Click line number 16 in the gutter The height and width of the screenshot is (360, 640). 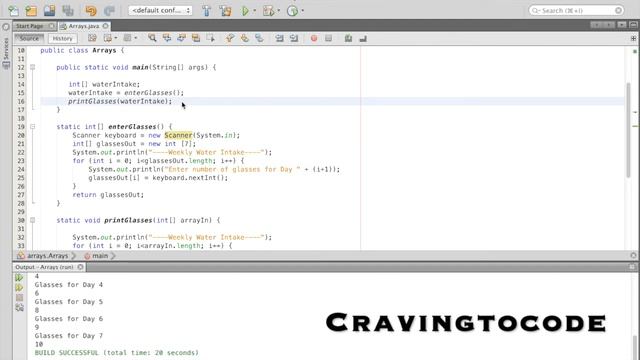tap(21, 101)
